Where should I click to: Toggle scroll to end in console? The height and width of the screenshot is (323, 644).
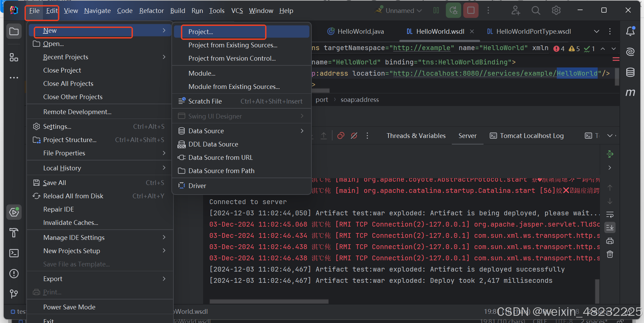pyautogui.click(x=610, y=227)
